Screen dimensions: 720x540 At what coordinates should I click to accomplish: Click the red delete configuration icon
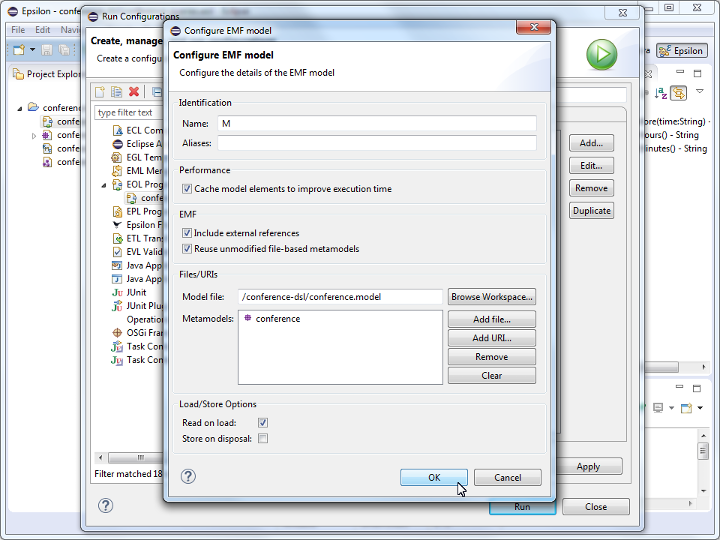pos(134,92)
